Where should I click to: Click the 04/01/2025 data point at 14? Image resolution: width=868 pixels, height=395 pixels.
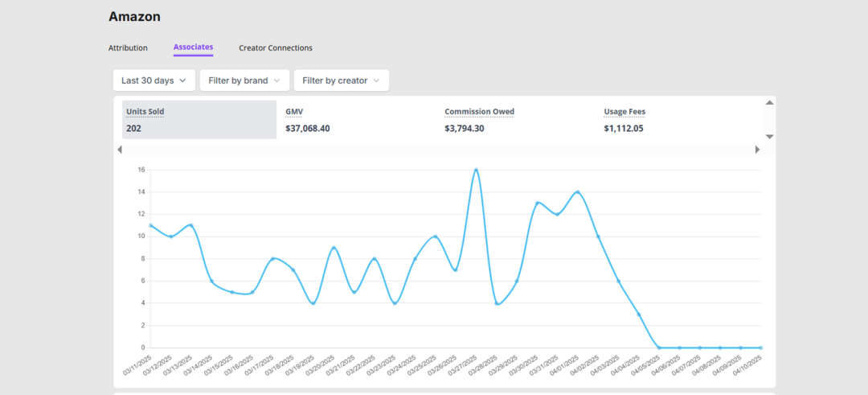click(577, 192)
